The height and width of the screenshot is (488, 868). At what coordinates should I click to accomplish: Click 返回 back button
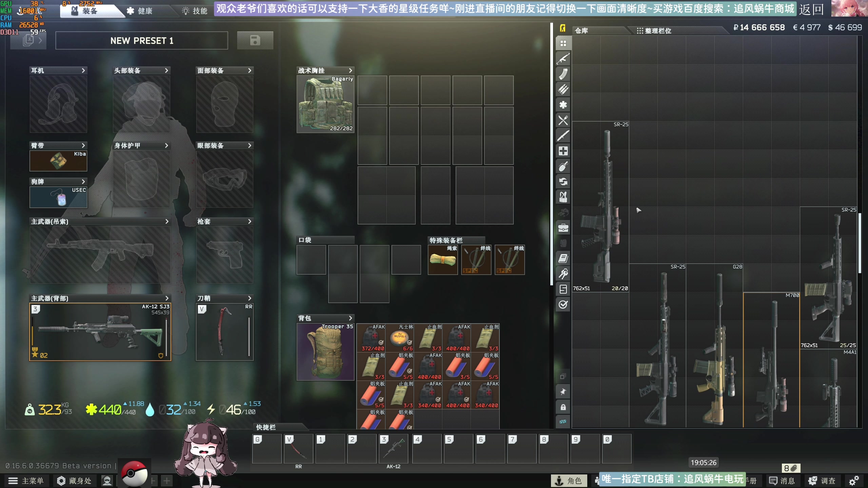coord(811,9)
